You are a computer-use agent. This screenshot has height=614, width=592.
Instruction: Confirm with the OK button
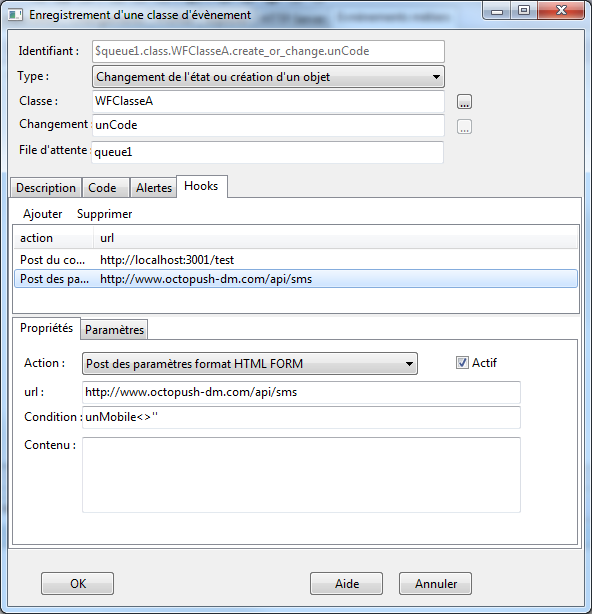(78, 583)
